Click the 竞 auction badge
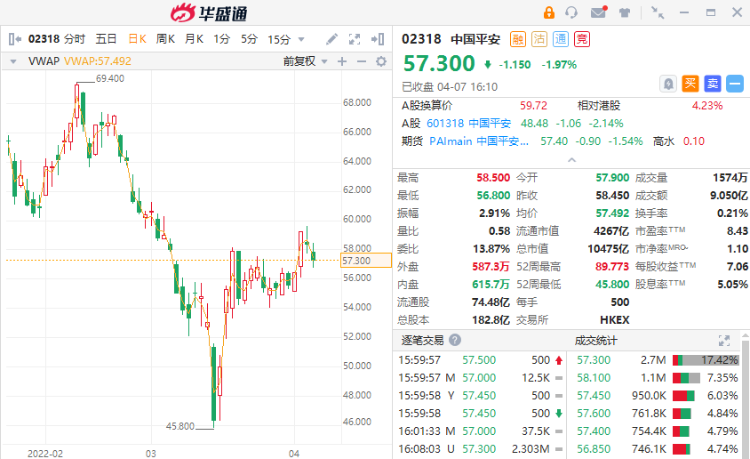The width and height of the screenshot is (750, 459). (x=582, y=39)
